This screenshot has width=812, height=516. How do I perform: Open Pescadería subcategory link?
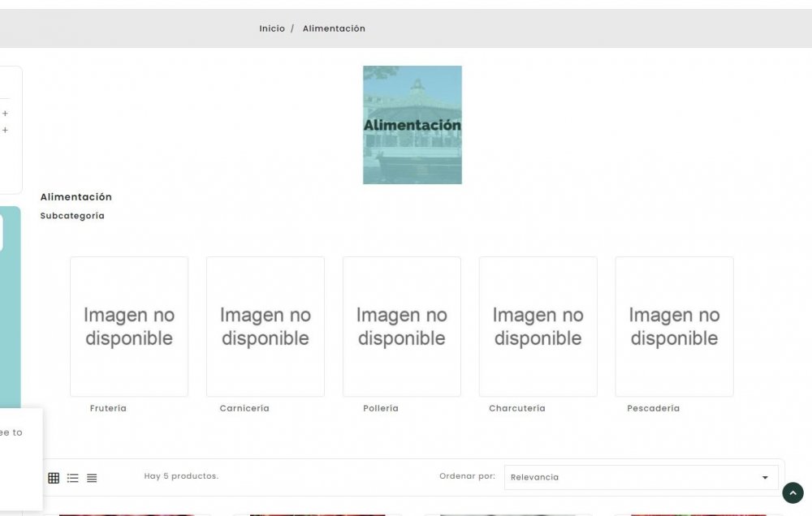pyautogui.click(x=653, y=408)
